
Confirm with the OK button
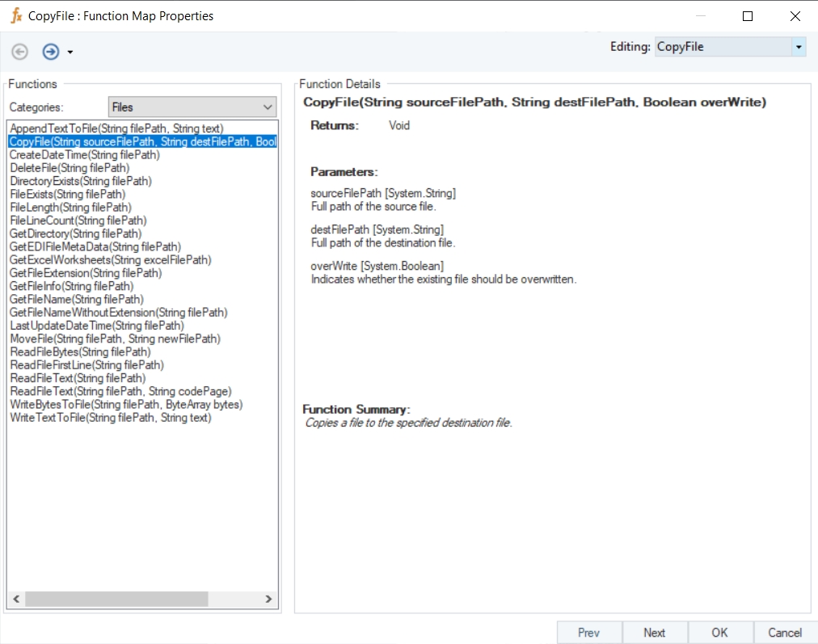click(x=720, y=633)
